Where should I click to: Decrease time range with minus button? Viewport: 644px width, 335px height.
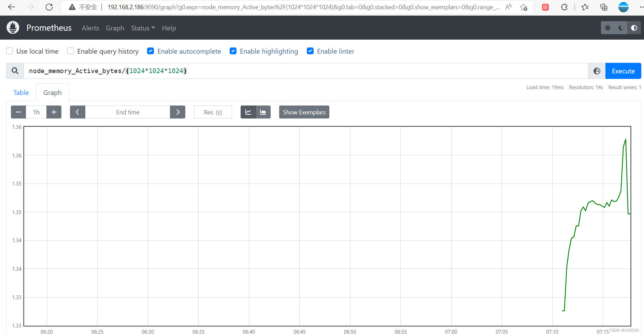point(18,112)
